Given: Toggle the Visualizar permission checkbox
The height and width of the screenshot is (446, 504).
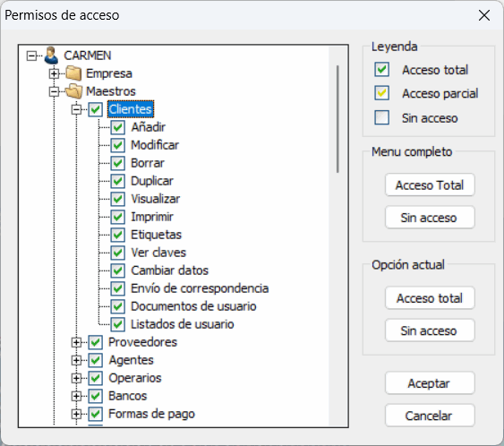Looking at the screenshot, I should (x=117, y=199).
